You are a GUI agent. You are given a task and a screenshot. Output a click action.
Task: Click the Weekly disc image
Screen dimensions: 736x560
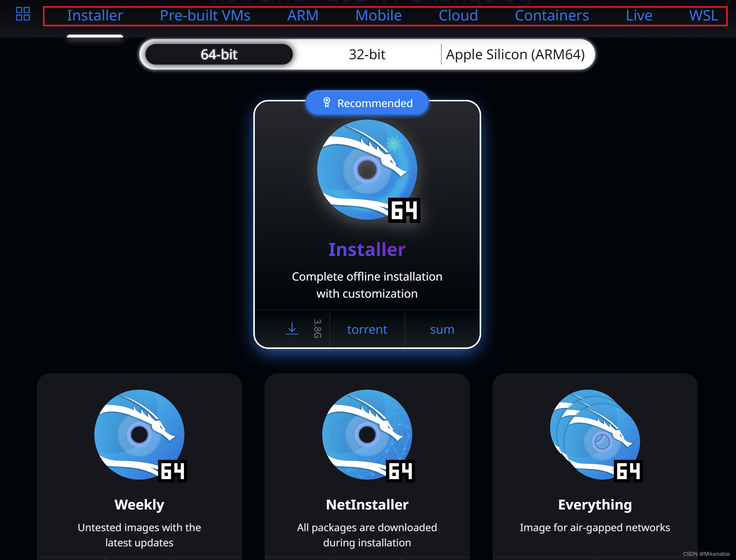click(140, 435)
